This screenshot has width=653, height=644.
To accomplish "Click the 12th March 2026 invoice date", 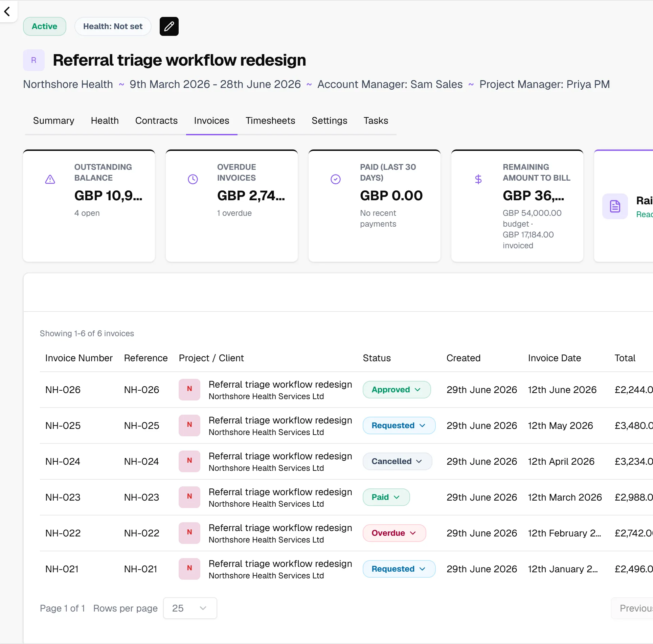I will [x=565, y=497].
